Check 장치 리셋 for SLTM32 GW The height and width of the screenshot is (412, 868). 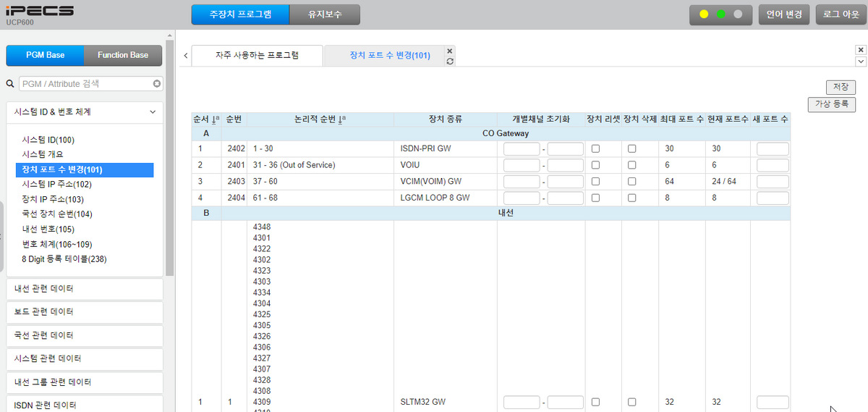[x=595, y=402]
